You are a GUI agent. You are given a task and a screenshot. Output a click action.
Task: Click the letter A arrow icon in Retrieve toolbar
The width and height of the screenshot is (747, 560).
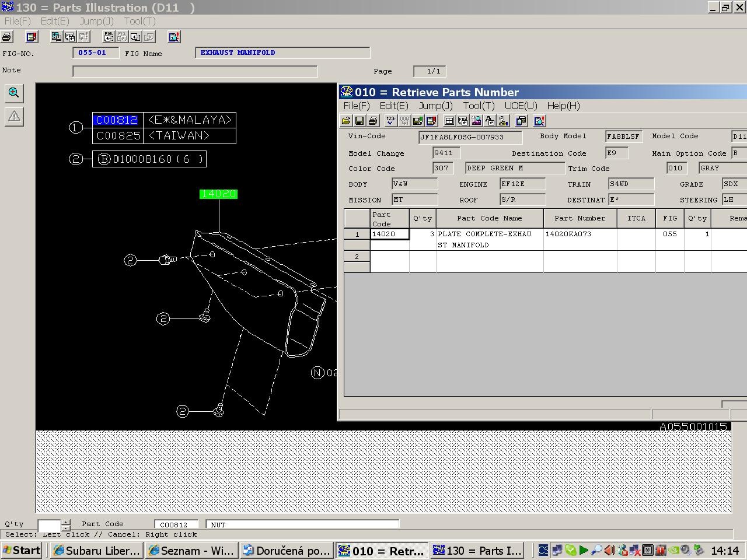coord(490,121)
